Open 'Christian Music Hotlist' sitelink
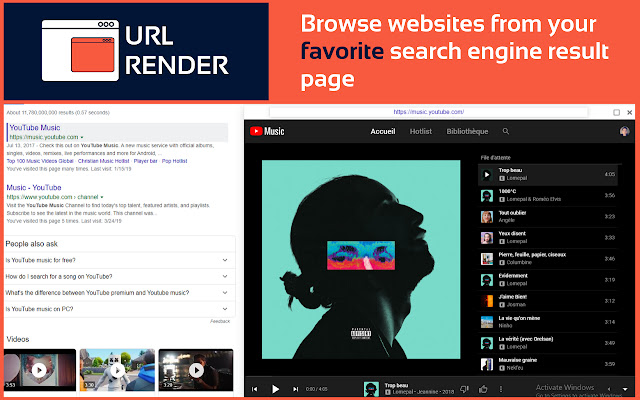Image resolution: width=640 pixels, height=400 pixels. [104, 161]
